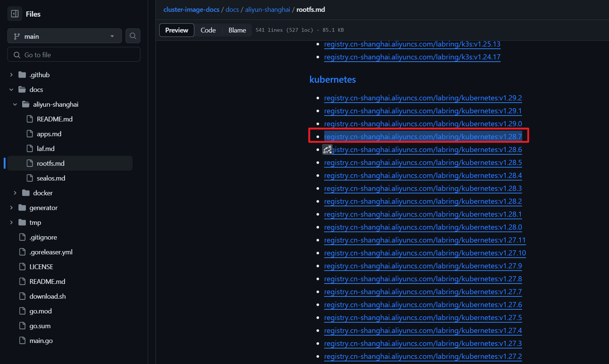The width and height of the screenshot is (609, 364).
Task: Open root README.md file
Action: coord(47,282)
